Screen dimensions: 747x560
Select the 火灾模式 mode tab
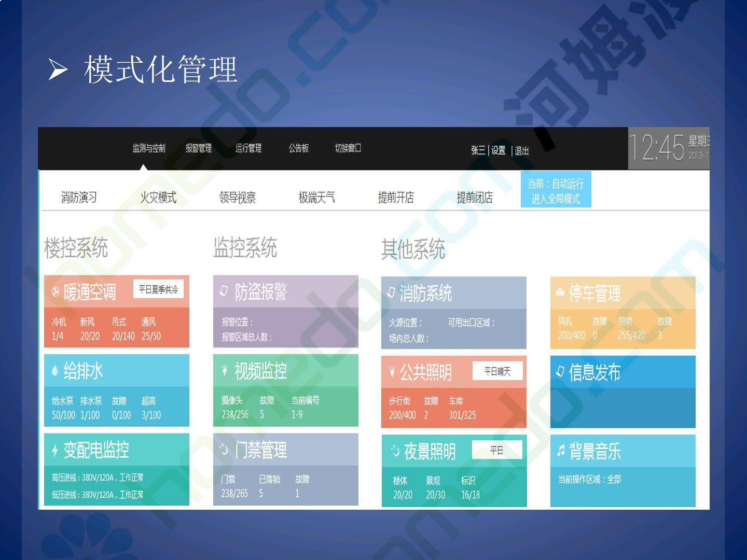tap(158, 198)
